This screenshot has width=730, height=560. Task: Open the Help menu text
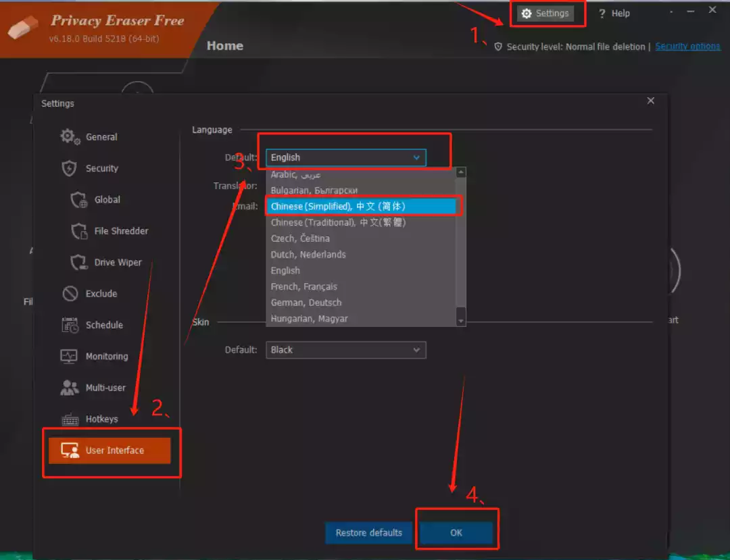click(620, 14)
